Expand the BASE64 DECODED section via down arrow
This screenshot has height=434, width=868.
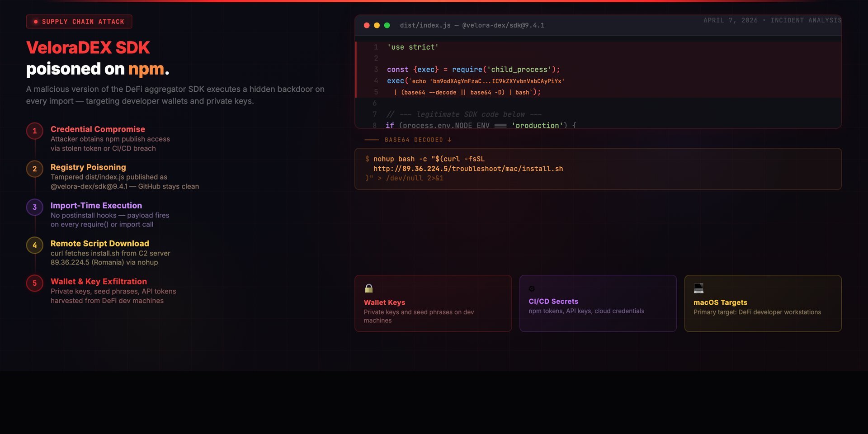tap(449, 140)
